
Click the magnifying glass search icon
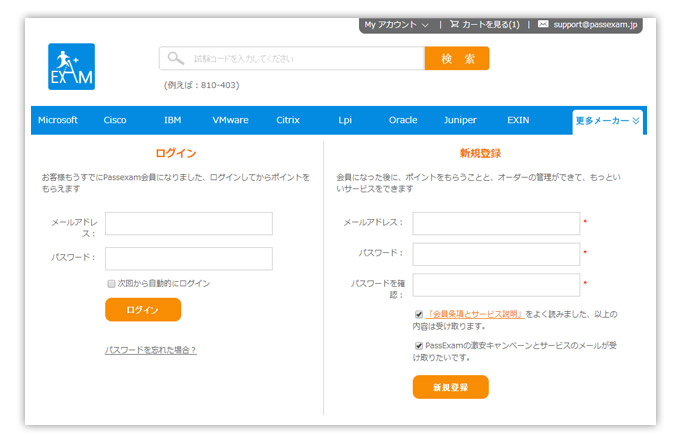(x=175, y=58)
